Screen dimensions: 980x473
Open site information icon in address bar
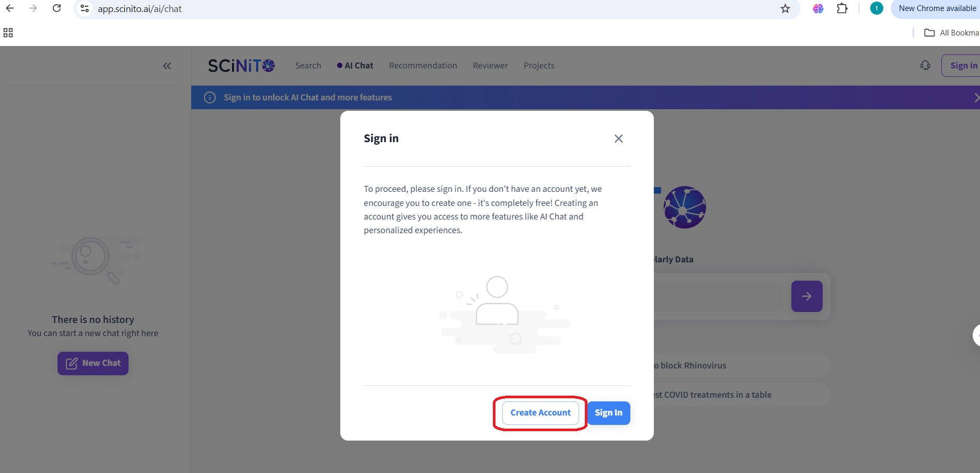pyautogui.click(x=85, y=8)
